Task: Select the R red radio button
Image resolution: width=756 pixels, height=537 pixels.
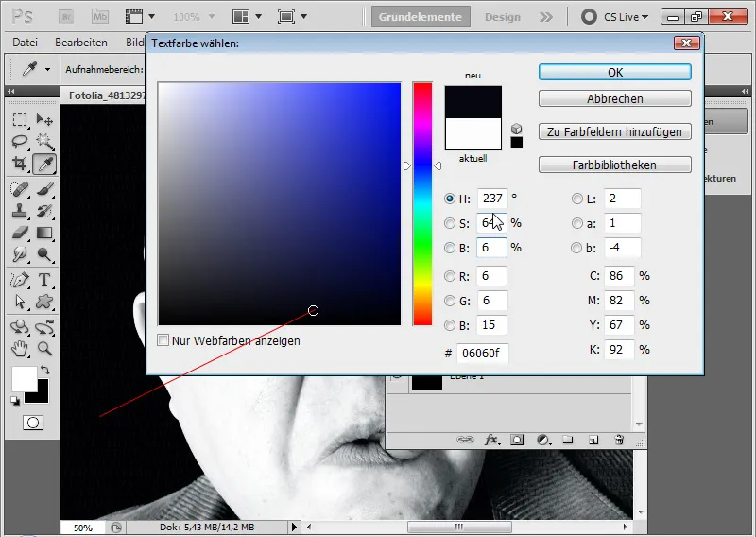Action: coord(450,276)
